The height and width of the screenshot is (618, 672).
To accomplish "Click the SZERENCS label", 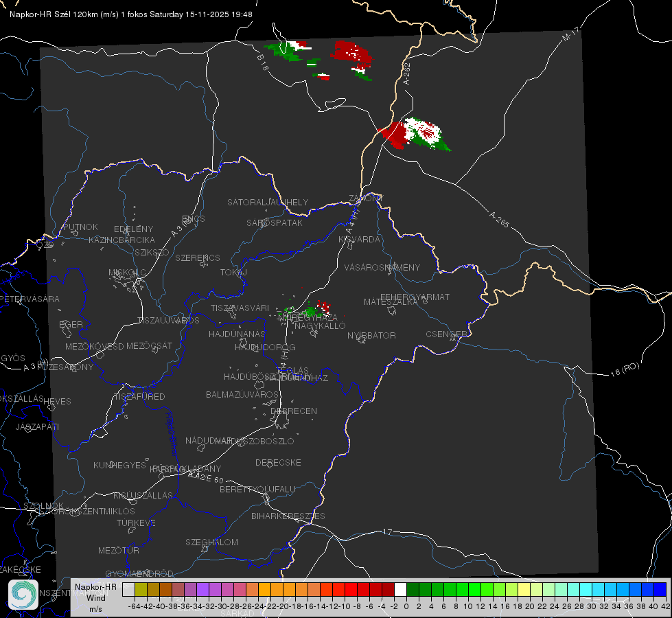I will click(x=198, y=257).
